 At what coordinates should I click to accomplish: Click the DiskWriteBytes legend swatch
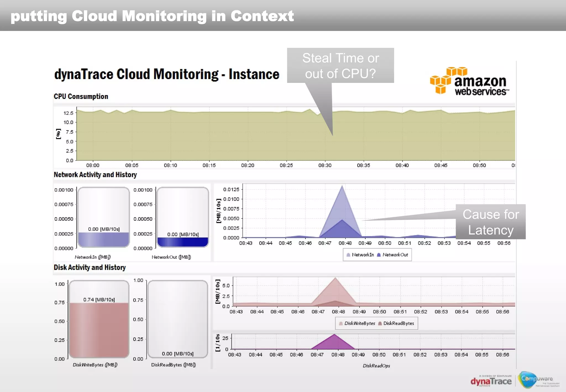[x=341, y=323]
